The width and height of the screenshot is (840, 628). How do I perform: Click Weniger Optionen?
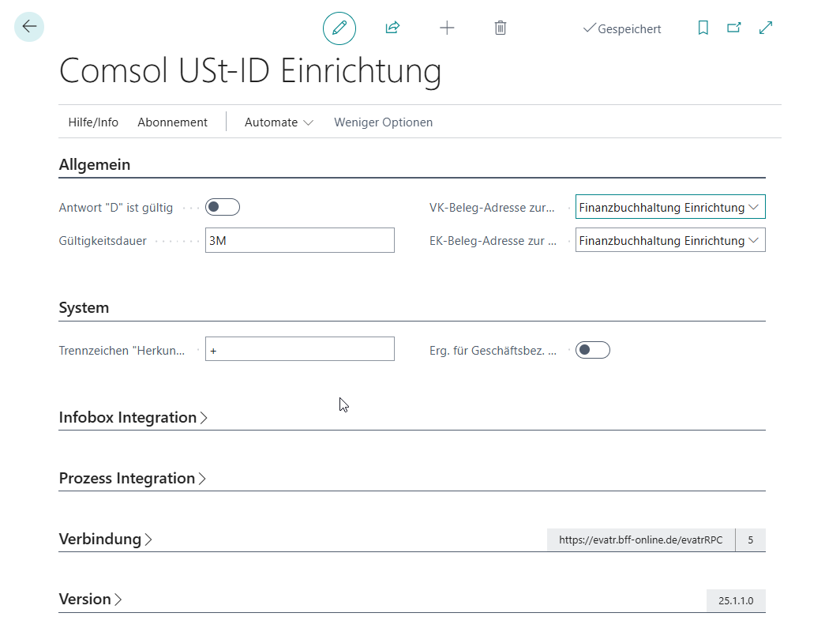[383, 122]
